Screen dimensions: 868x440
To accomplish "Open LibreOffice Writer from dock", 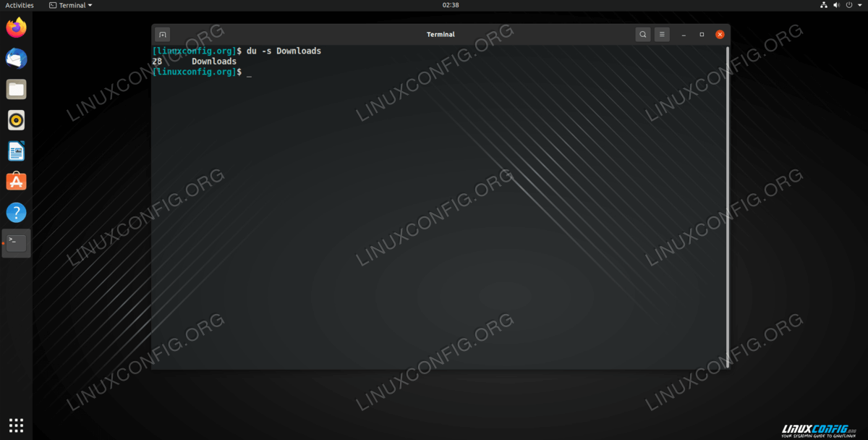I will [x=16, y=151].
